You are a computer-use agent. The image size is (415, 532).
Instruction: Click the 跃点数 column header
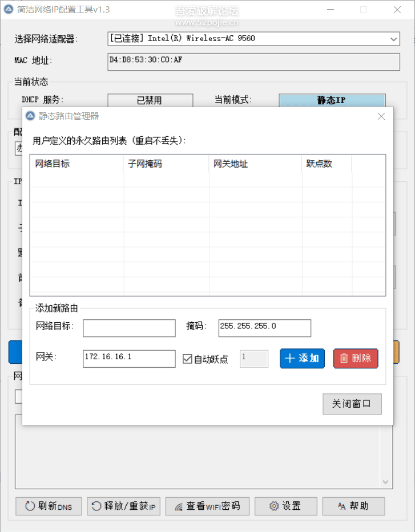pos(327,164)
